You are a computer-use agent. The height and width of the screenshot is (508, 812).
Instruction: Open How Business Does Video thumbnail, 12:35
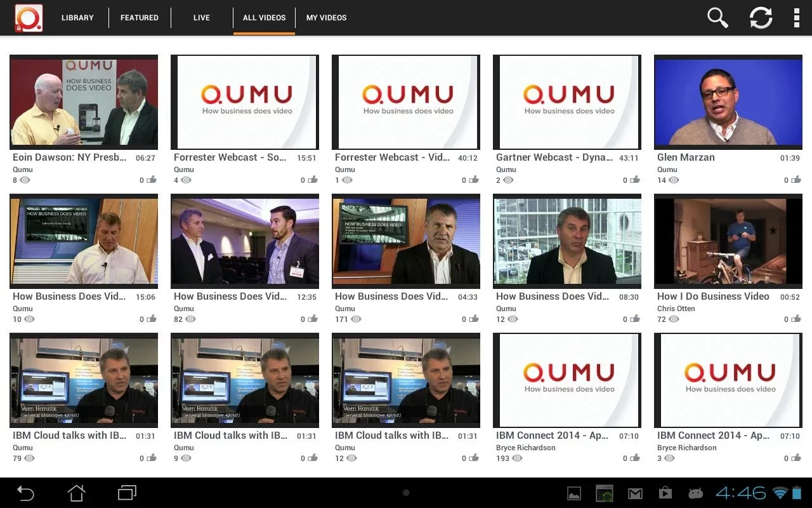coord(245,241)
